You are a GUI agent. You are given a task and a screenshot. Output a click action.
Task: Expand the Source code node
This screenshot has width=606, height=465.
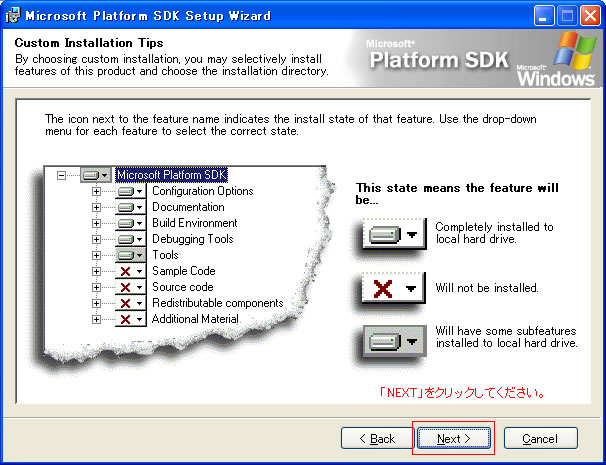(x=96, y=288)
